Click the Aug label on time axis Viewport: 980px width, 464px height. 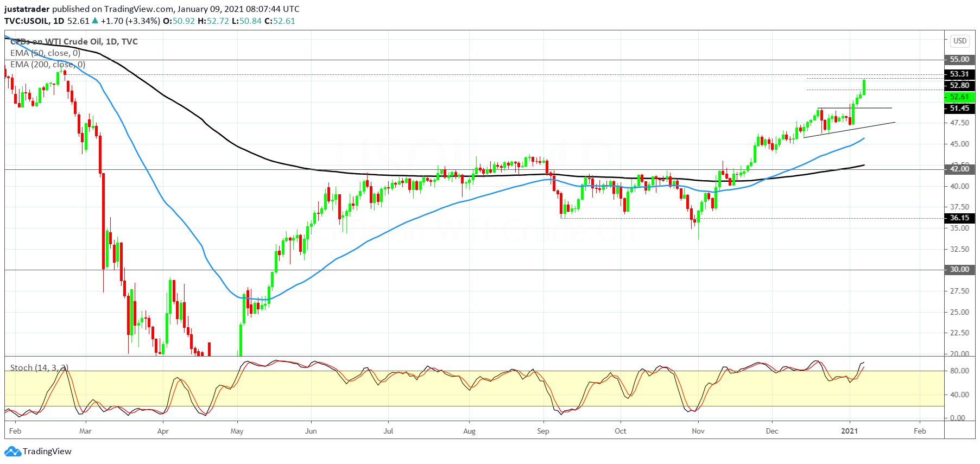pyautogui.click(x=469, y=431)
